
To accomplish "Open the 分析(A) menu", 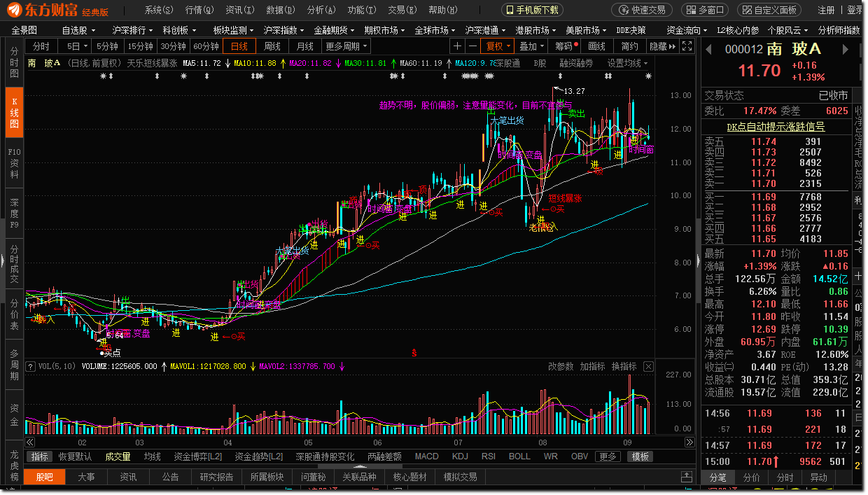I will click(x=321, y=10).
